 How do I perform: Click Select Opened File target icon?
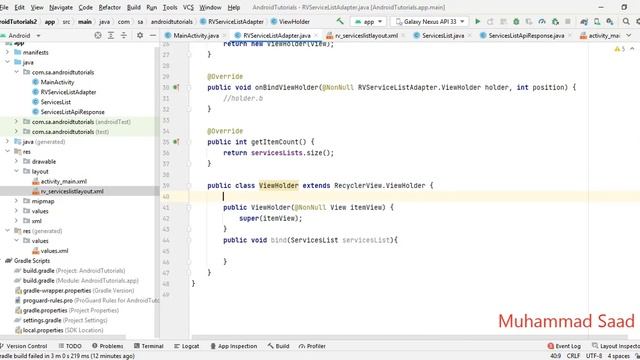(x=98, y=36)
